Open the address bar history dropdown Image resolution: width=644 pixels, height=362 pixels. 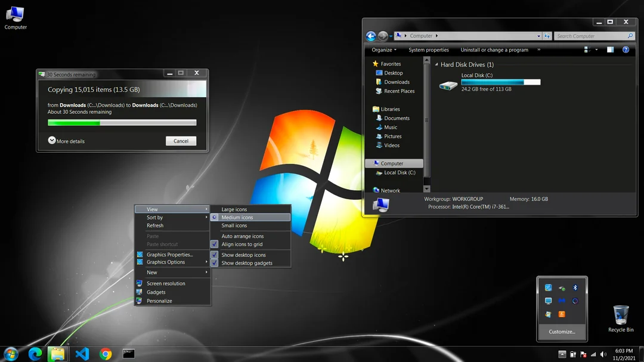pos(538,36)
